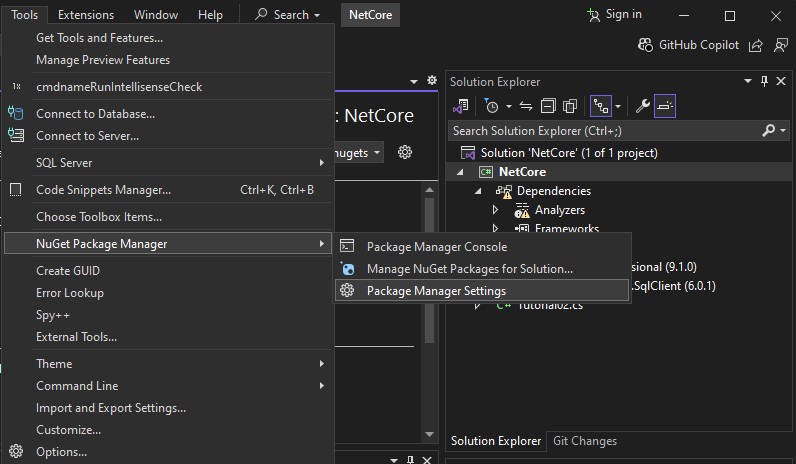Click the share icon beside GitHub Copilot
Viewport: 796px width, 464px height.
[x=755, y=45]
